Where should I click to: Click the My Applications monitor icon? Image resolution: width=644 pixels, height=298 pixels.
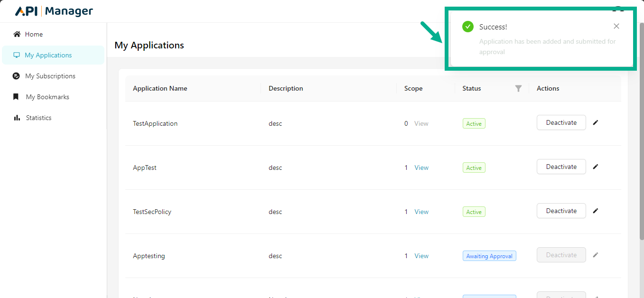point(17,55)
